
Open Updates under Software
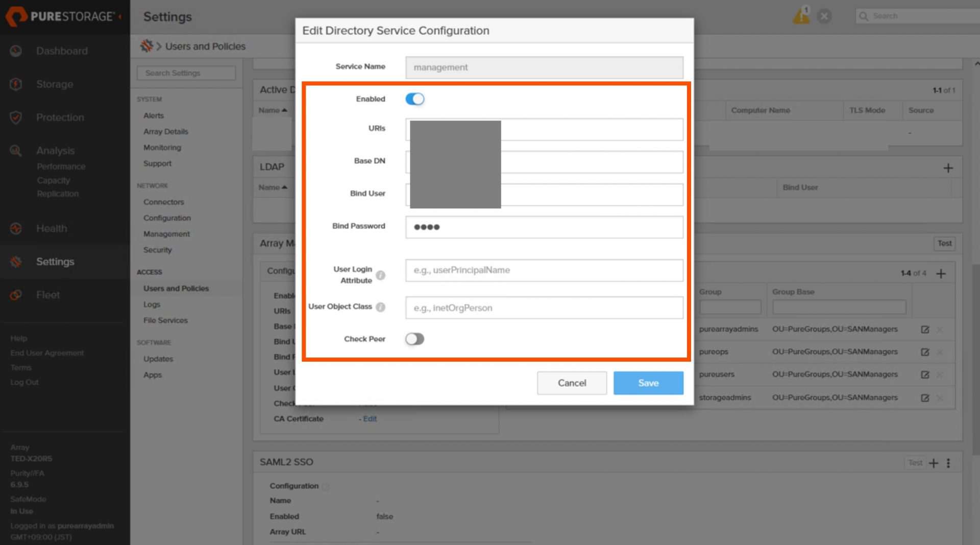pos(158,359)
